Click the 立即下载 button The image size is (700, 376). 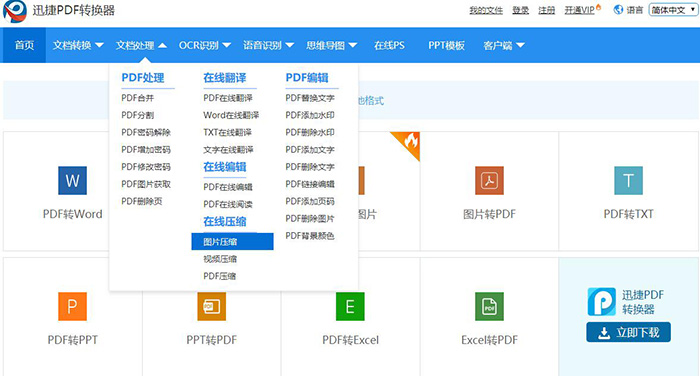(x=629, y=332)
